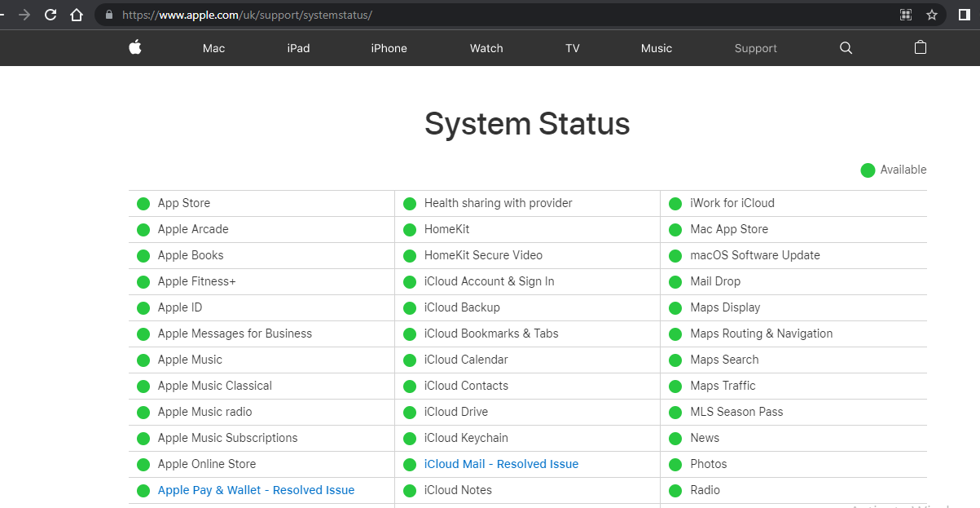Select the Apple Music row text

[190, 360]
